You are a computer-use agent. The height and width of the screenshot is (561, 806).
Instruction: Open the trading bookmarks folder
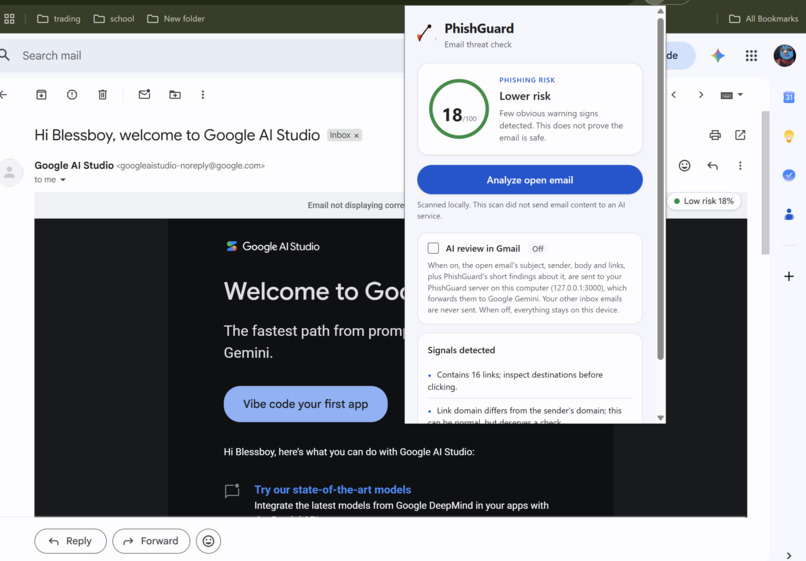(59, 19)
